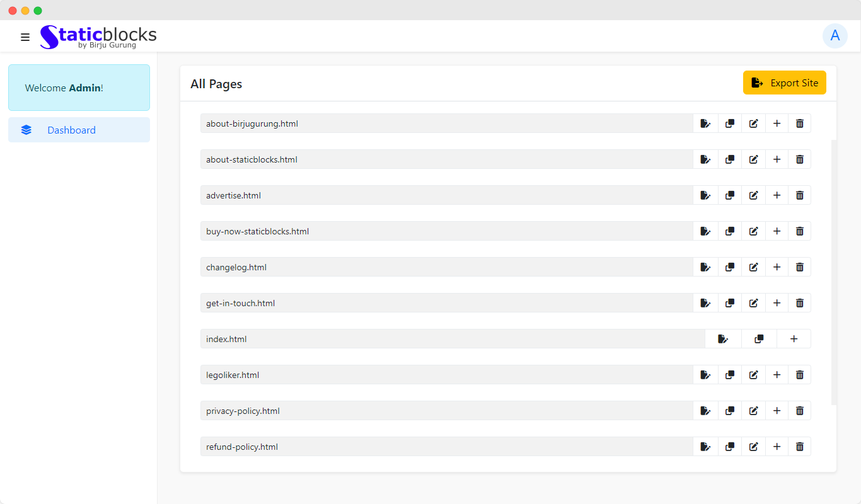Click trash icon for about-staticblocks.html

click(x=800, y=159)
